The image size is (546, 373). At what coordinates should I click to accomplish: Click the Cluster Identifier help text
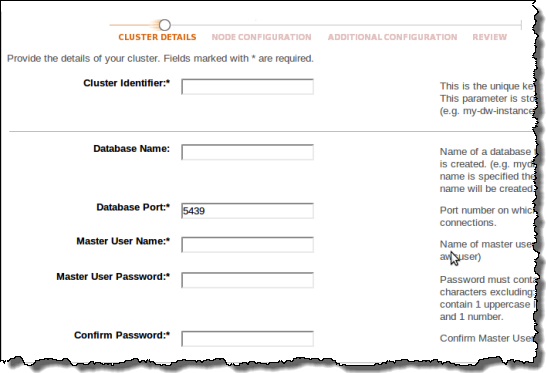tap(487, 99)
